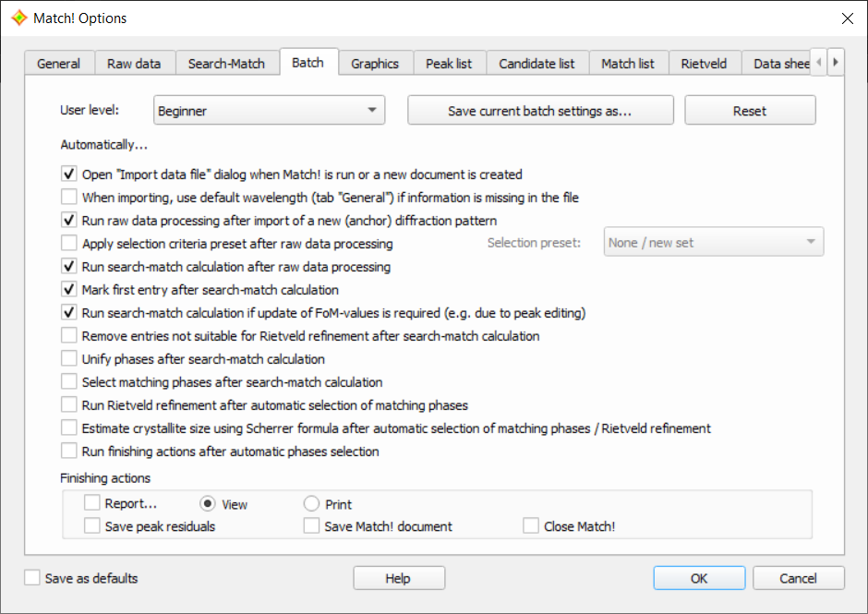The image size is (868, 614).
Task: Expand the User level dropdown
Action: [269, 111]
